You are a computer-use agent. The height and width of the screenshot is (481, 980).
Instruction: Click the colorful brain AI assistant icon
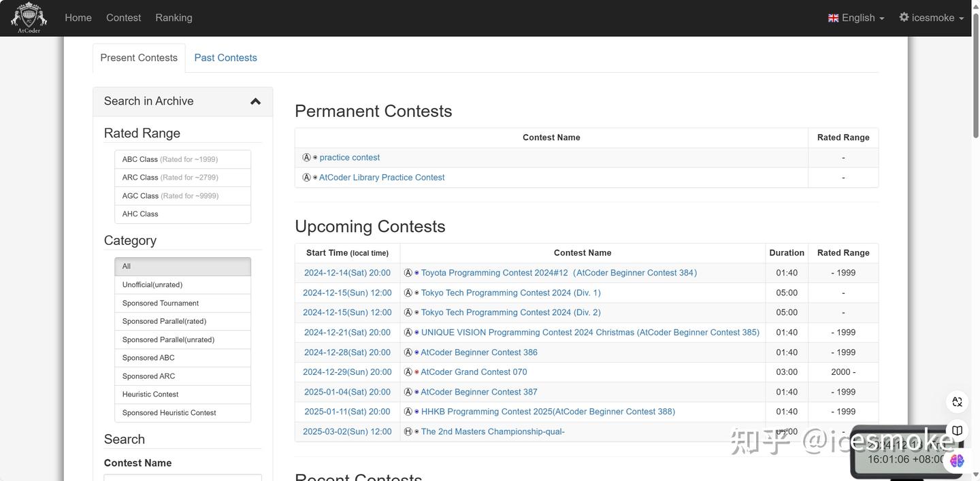click(957, 461)
